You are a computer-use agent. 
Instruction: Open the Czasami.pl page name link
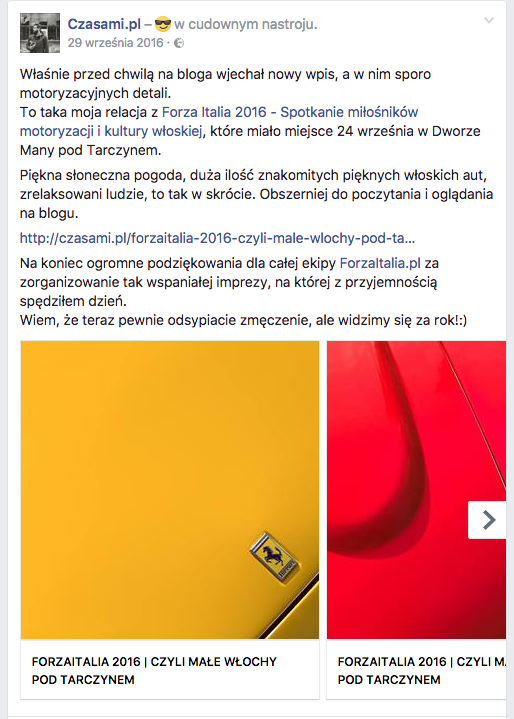tap(104, 24)
